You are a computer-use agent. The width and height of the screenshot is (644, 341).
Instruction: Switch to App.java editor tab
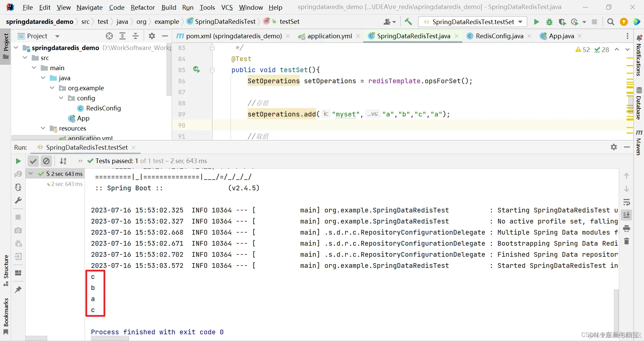pos(561,36)
